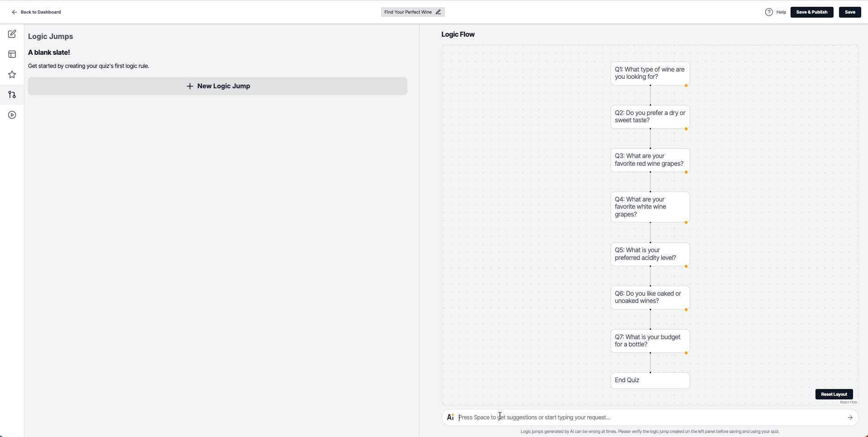Viewport: 868px width, 437px height.
Task: Open the play preview sidebar icon
Action: [x=12, y=115]
